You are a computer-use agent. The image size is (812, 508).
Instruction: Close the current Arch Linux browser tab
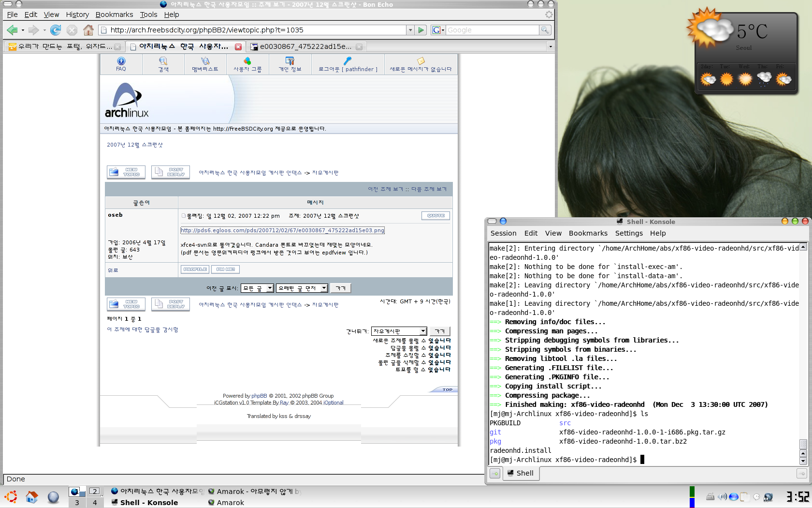click(x=238, y=46)
